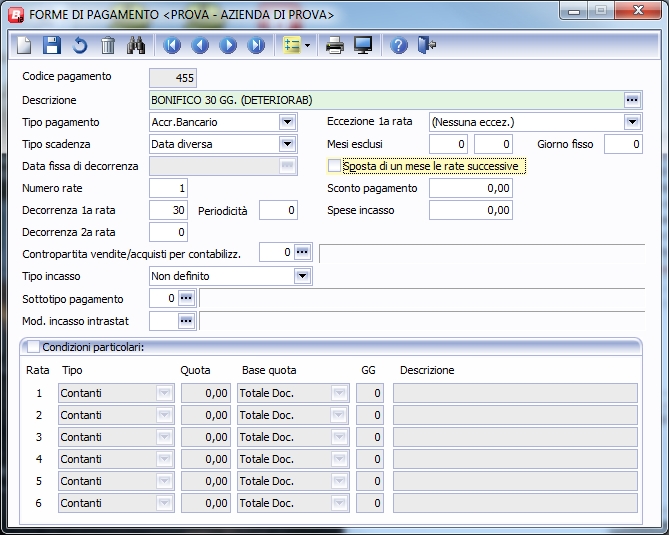
Task: Expand the Tipo scadenza combo box
Action: pyautogui.click(x=287, y=144)
